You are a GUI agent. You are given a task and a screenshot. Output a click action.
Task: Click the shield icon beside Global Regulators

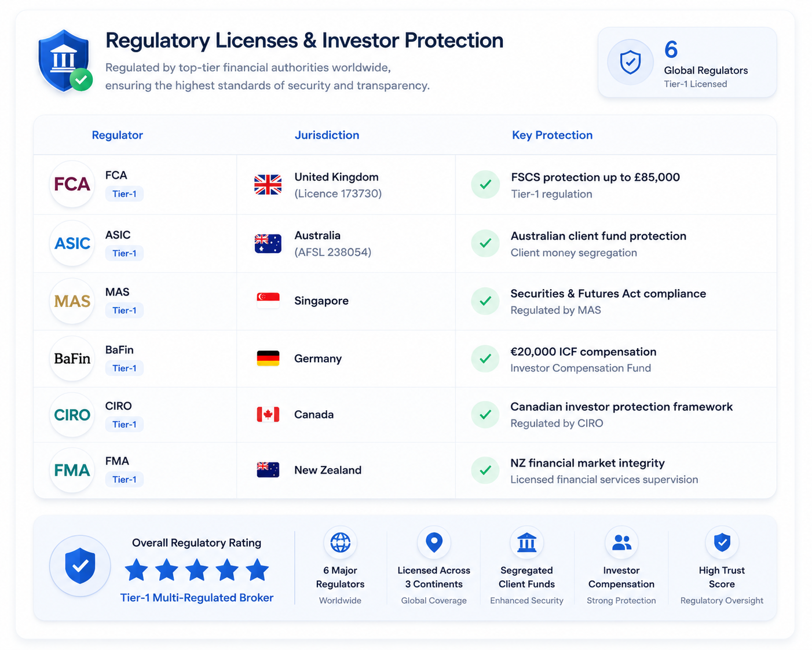(x=630, y=62)
